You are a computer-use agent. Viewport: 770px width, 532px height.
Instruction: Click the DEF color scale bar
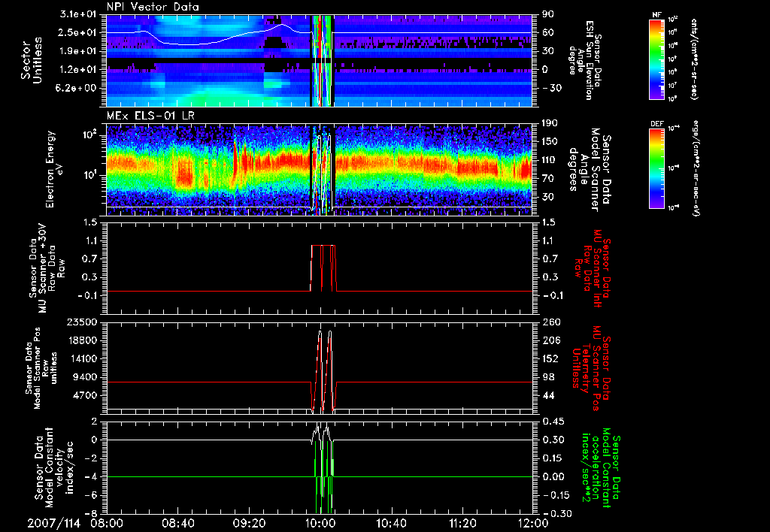pyautogui.click(x=657, y=167)
